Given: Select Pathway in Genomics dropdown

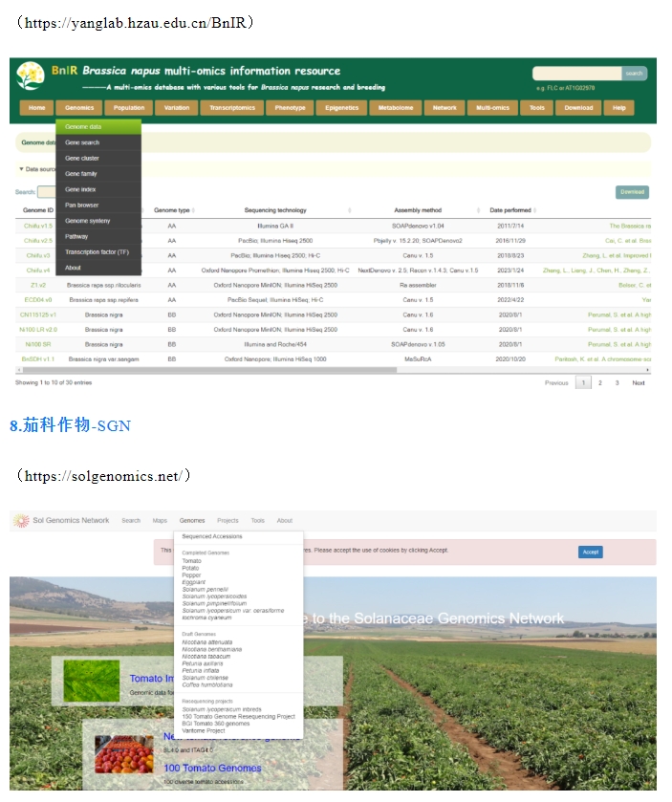Looking at the screenshot, I should click(98, 238).
